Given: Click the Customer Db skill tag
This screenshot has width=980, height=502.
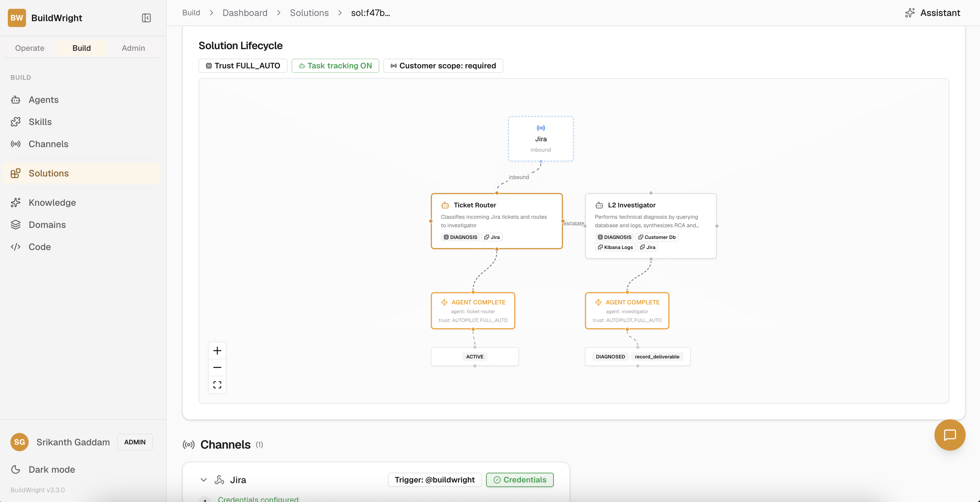Looking at the screenshot, I should (657, 237).
